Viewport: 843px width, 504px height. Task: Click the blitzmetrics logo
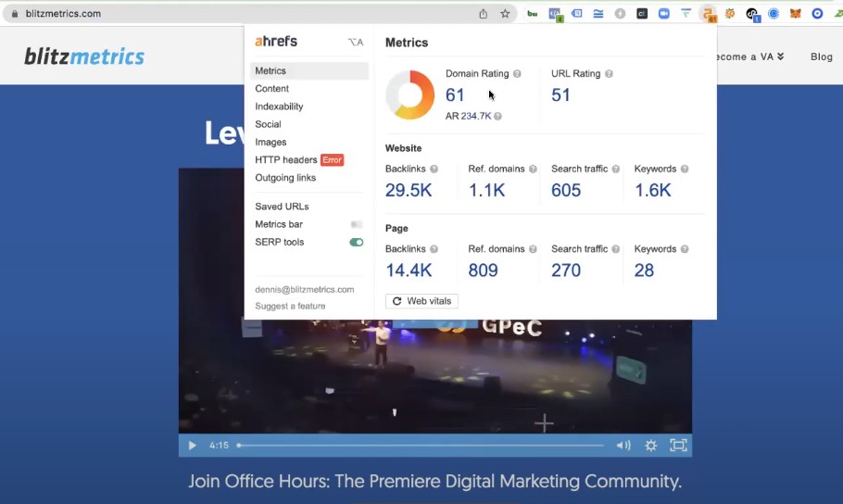pos(84,56)
